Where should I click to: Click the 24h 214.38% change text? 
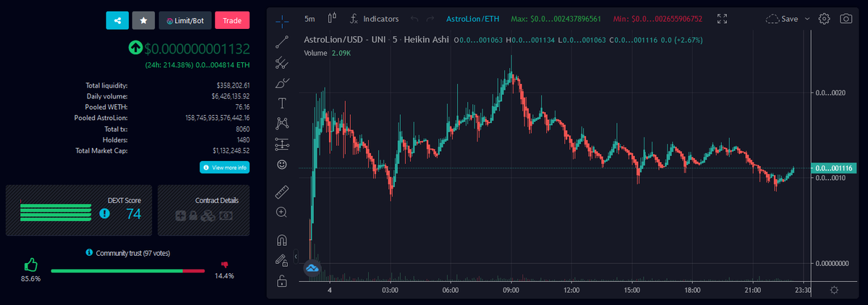pyautogui.click(x=197, y=64)
